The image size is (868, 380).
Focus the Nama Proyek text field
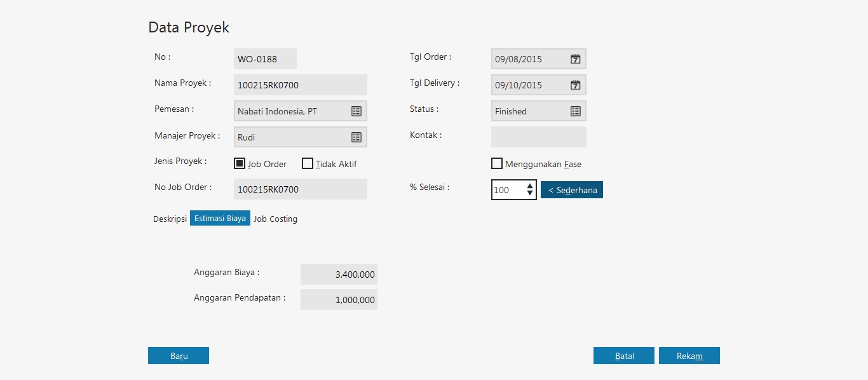click(300, 85)
